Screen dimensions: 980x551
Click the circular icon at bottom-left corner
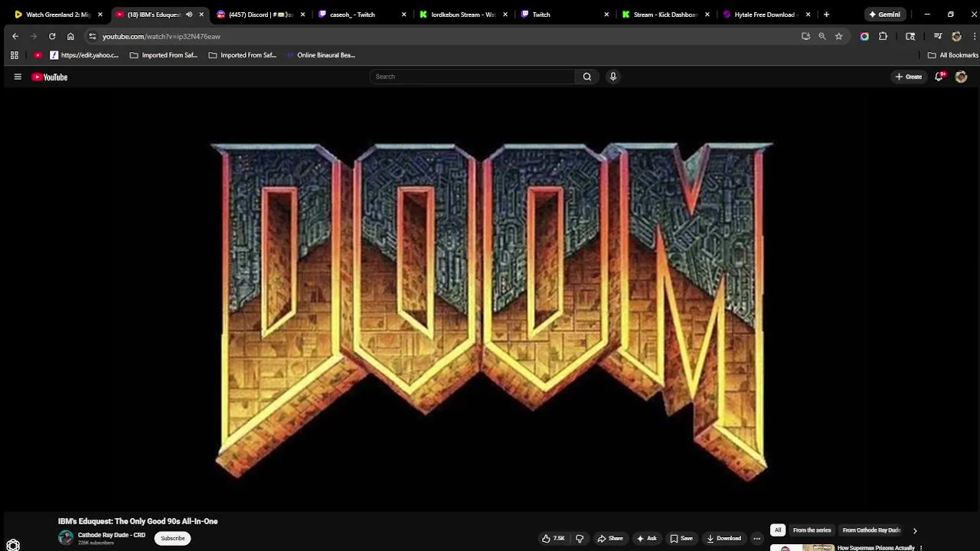coord(13,545)
